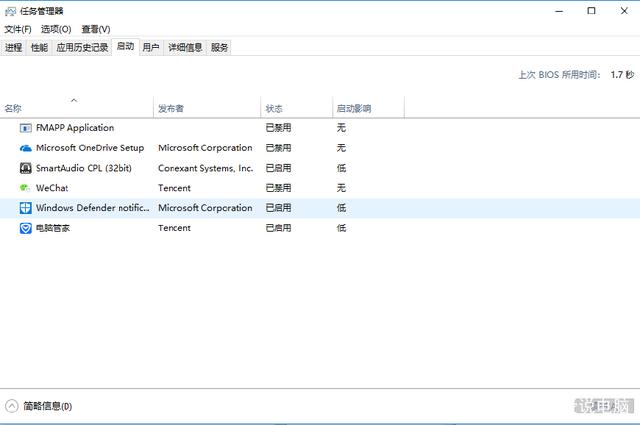The height and width of the screenshot is (425, 640).
Task: Select the WeChat row name
Action: tap(52, 188)
